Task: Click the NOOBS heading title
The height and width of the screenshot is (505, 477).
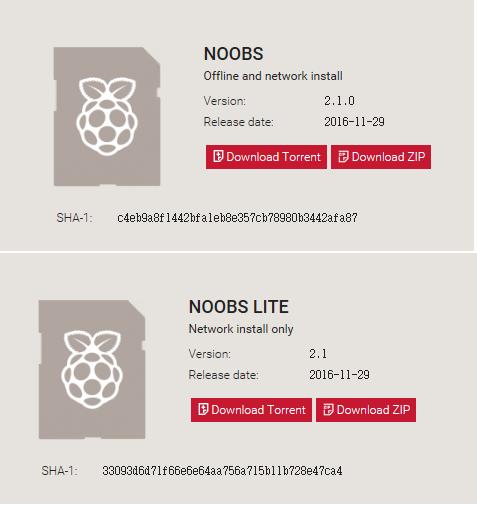Action: click(x=233, y=54)
